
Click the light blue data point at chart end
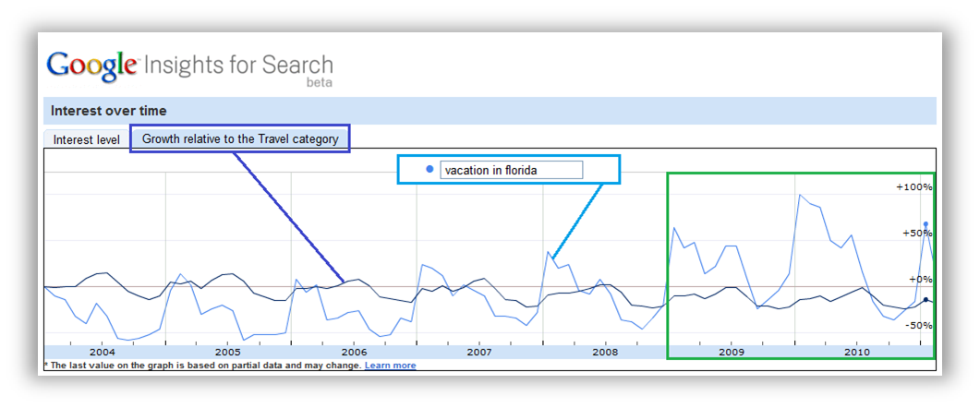pos(926,223)
